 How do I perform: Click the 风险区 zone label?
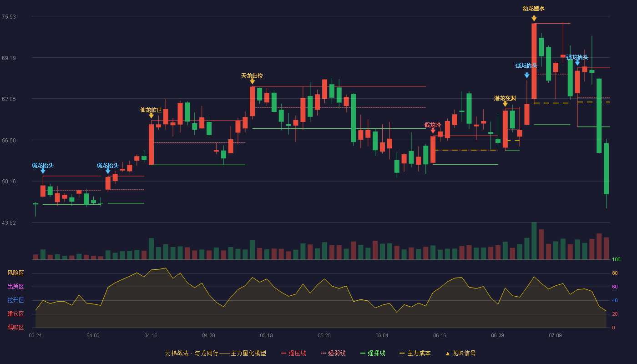point(15,273)
